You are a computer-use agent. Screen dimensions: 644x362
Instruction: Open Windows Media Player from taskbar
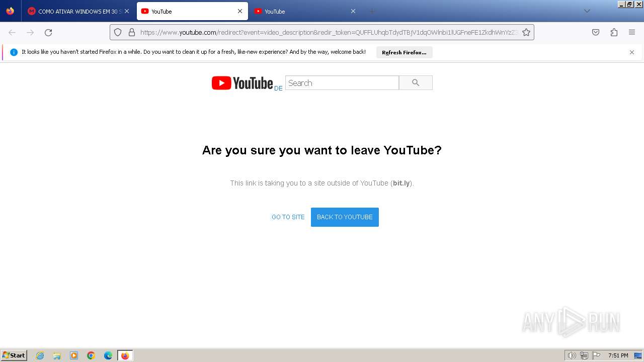click(74, 355)
